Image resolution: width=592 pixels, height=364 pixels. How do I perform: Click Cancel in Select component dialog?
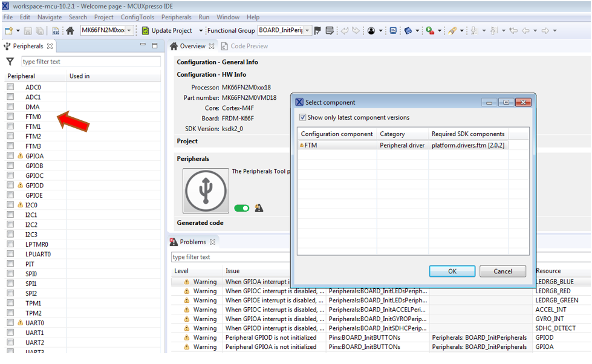tap(503, 271)
